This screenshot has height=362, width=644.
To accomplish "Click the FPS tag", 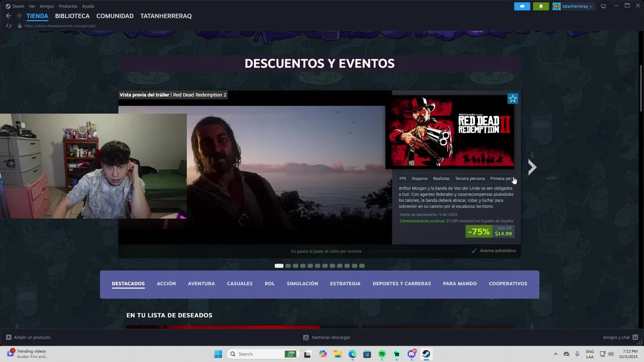I will coord(403,178).
